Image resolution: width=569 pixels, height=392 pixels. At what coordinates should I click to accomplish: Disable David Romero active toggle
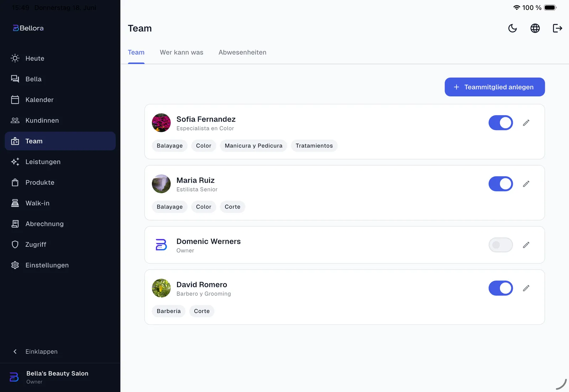[501, 288]
